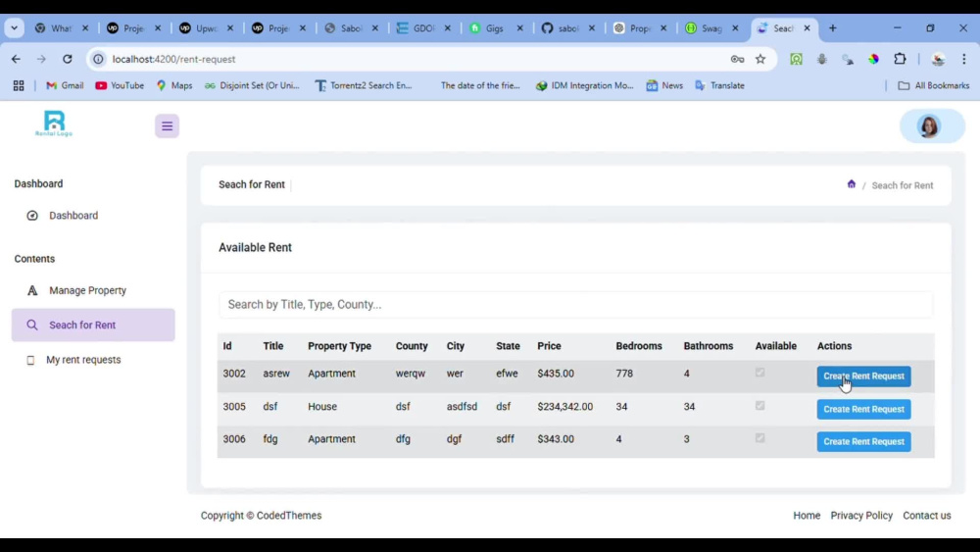The width and height of the screenshot is (980, 552).
Task: Open the Contact us footer link
Action: click(x=927, y=516)
